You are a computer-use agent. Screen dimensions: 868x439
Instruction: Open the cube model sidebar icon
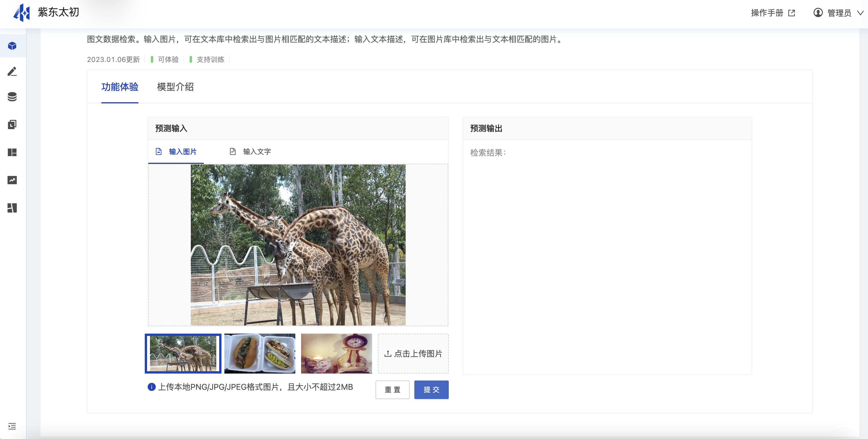[12, 45]
